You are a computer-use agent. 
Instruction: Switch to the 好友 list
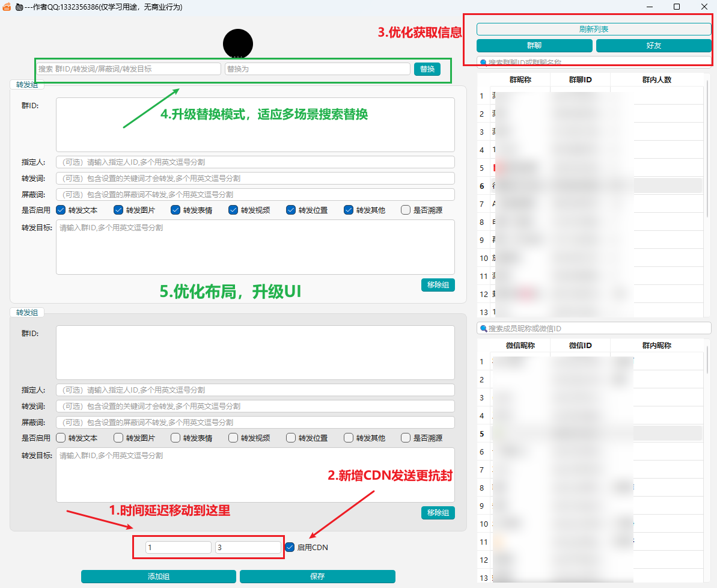[653, 46]
